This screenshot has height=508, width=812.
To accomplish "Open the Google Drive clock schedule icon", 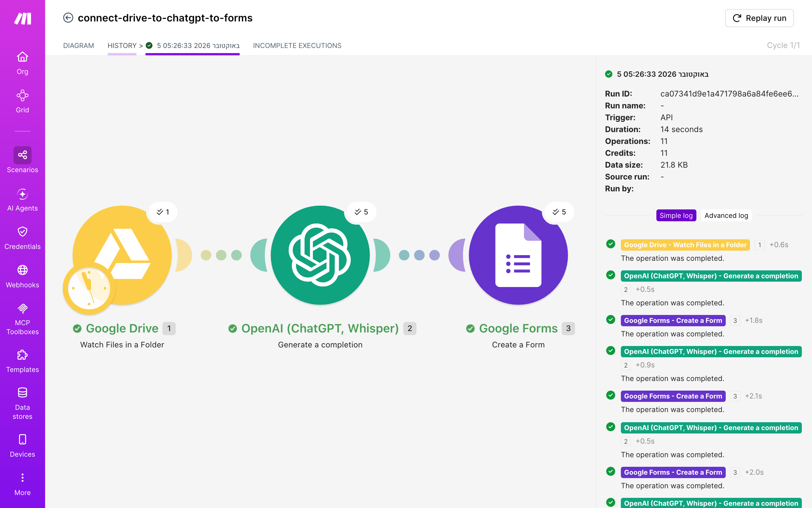I will (x=89, y=288).
